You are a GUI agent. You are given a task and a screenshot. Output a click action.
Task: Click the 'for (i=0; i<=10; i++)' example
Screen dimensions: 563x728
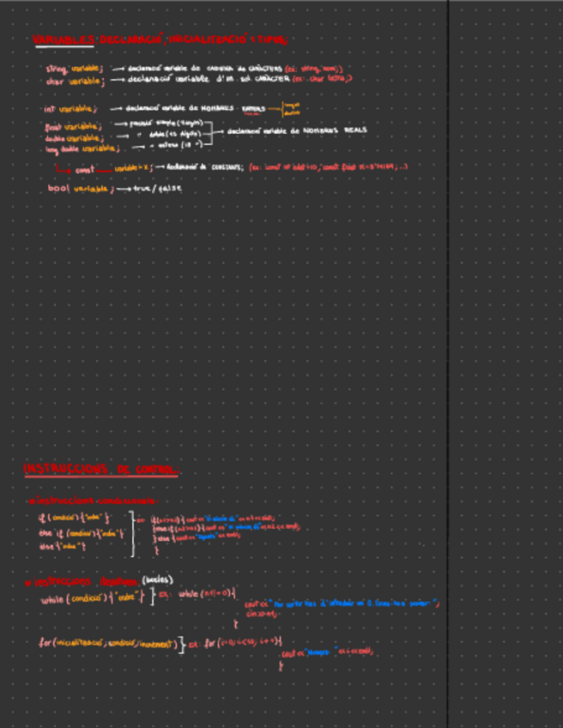[244, 642]
